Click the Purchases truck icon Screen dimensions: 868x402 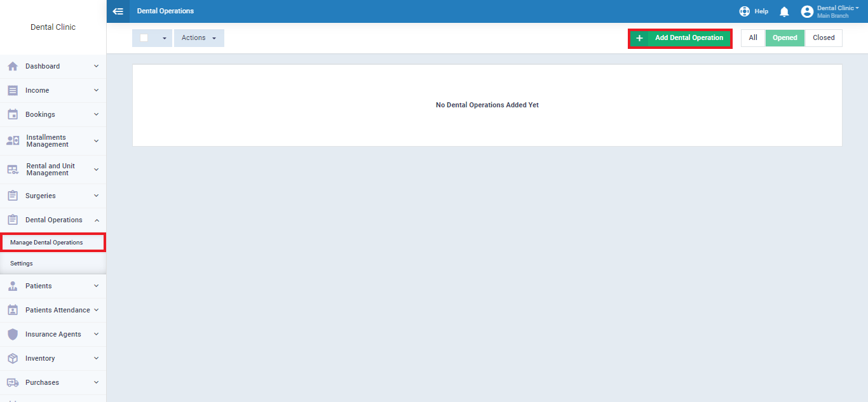pos(13,382)
